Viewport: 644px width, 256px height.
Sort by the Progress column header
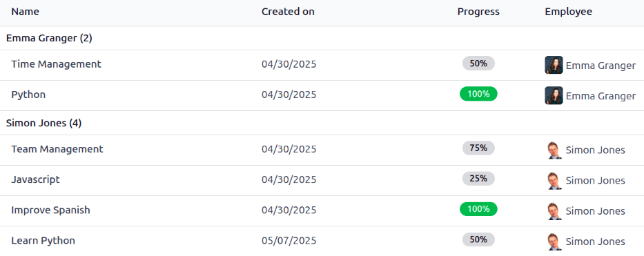click(478, 12)
